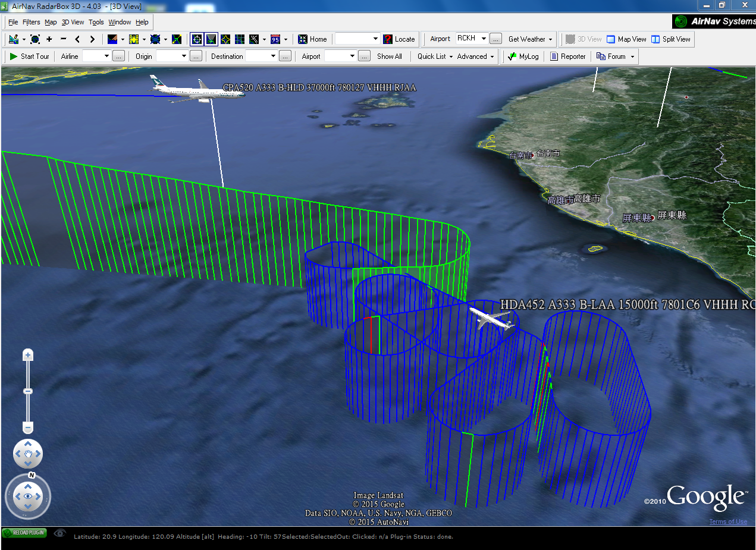Toggle the green-arrow label list display button
The width and height of the screenshot is (756, 550).
pyautogui.click(x=211, y=39)
